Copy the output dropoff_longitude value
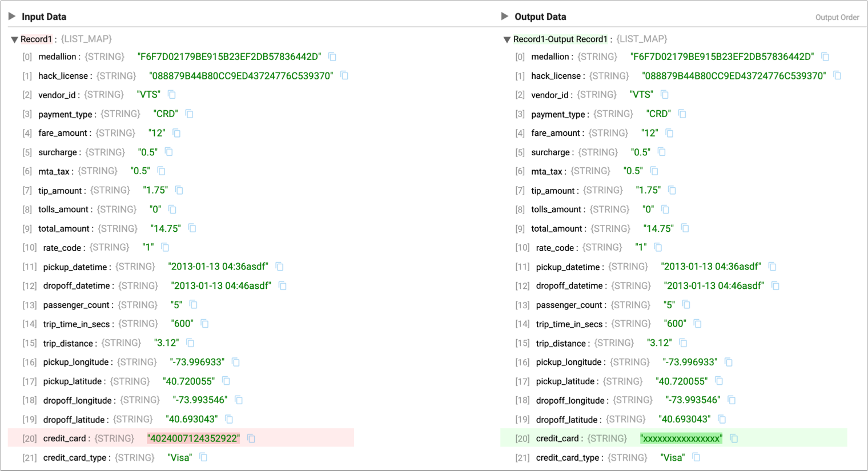The height and width of the screenshot is (471, 868). (x=732, y=400)
